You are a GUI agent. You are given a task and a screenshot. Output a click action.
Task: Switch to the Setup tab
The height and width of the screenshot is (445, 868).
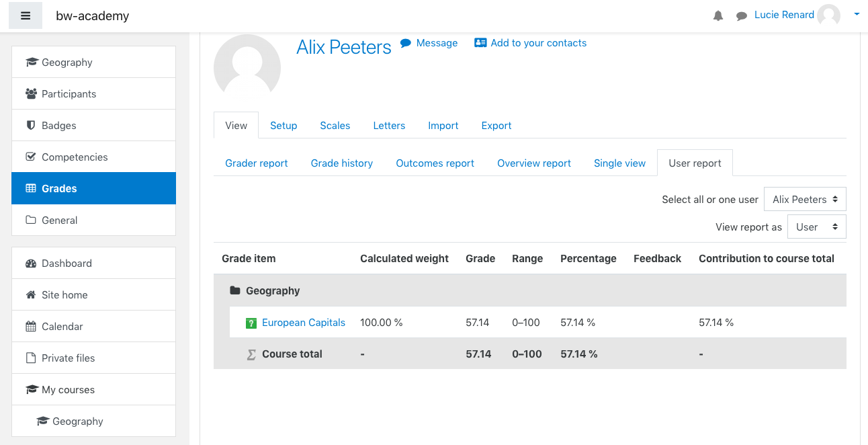pyautogui.click(x=284, y=126)
